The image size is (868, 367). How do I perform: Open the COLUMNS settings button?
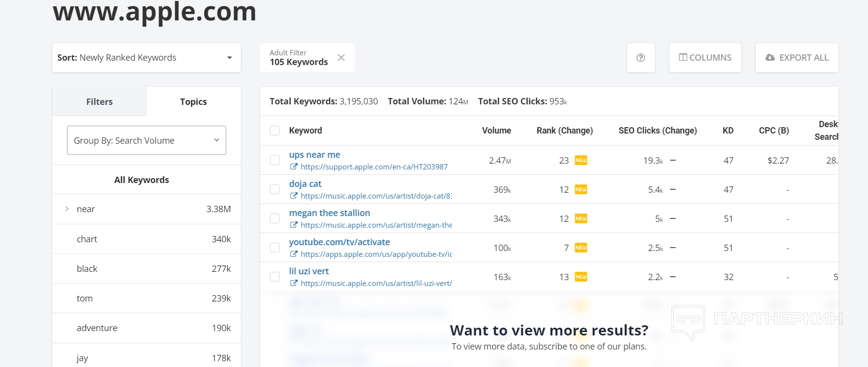point(705,58)
